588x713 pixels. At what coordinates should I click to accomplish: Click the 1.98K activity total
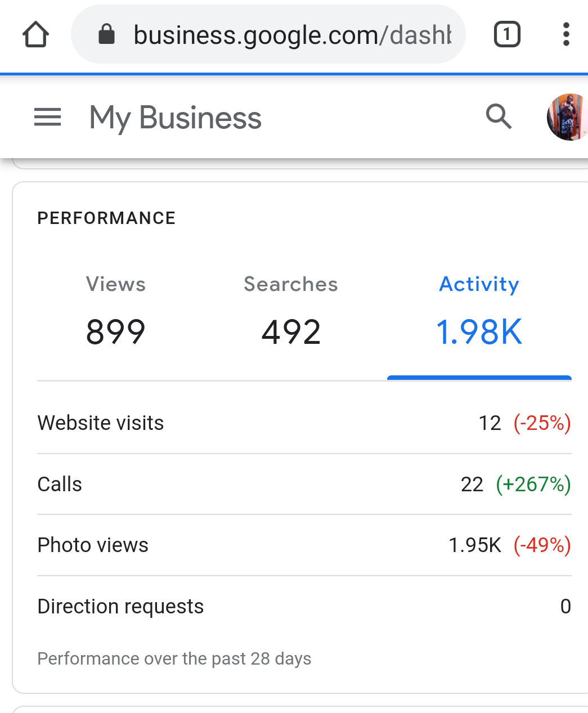pyautogui.click(x=479, y=332)
